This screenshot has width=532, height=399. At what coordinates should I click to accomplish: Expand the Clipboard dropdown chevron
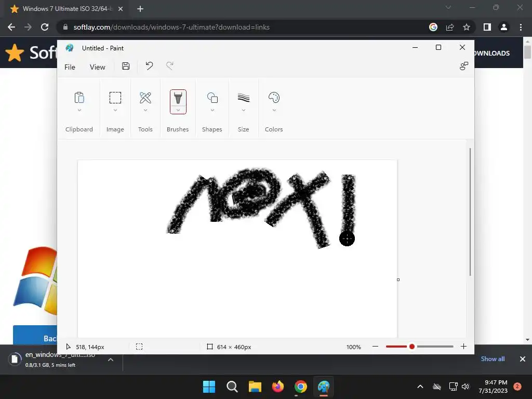coord(79,110)
